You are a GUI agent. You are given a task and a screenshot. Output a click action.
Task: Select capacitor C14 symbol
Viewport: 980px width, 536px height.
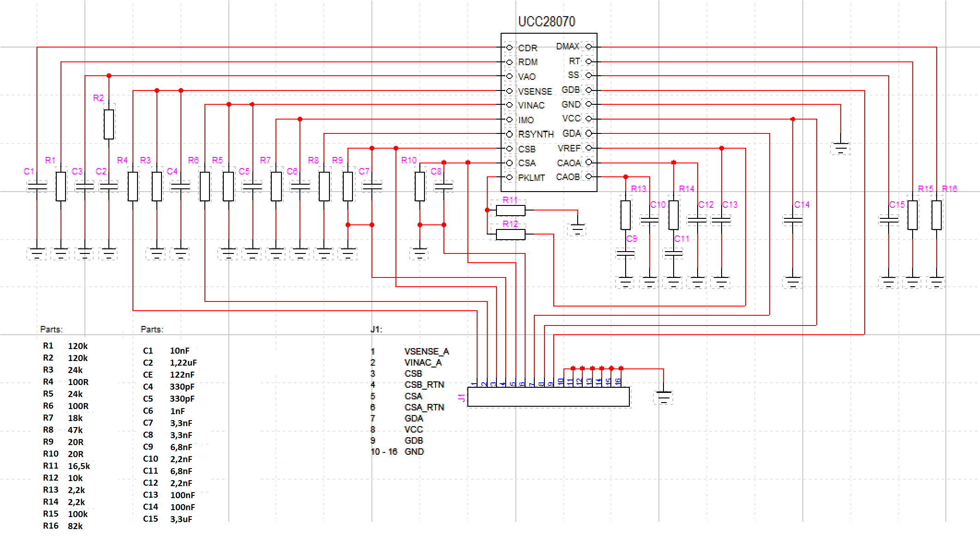tap(793, 220)
